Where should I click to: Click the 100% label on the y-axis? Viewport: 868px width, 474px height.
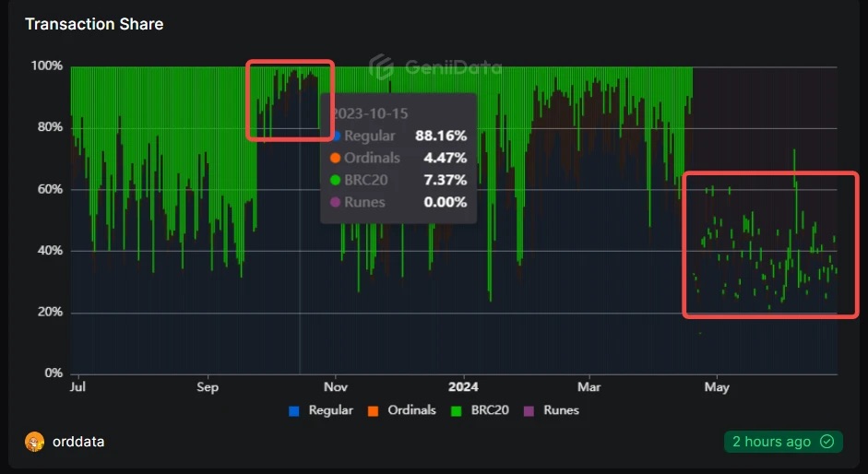(x=46, y=66)
